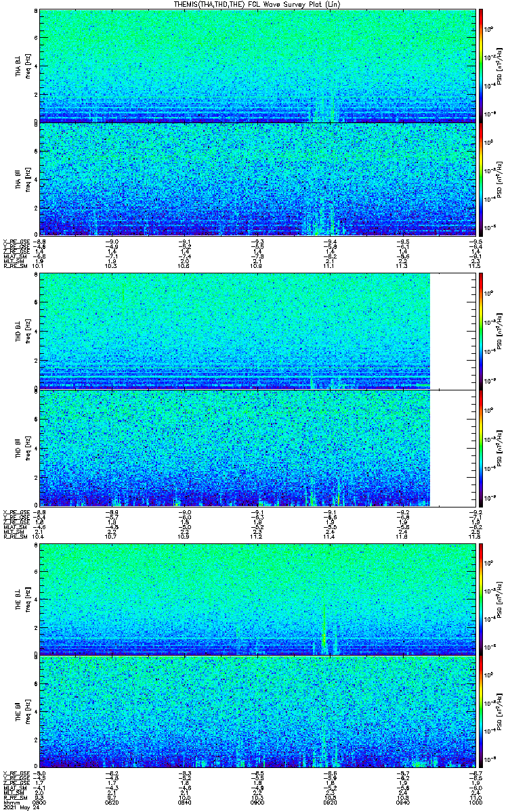508x812 pixels.
Task: Click the THD B-perpendicular spectrogram panel
Action: [256, 331]
